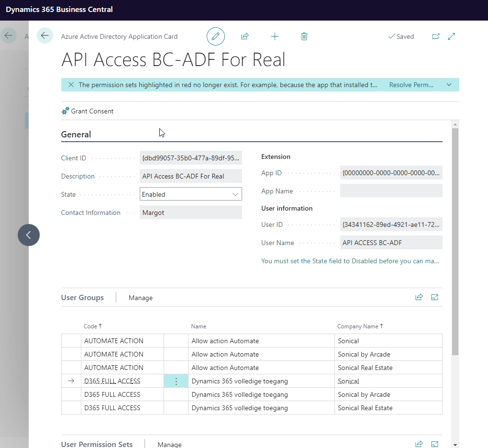Click the expand-part icon in User Groups
488x448 pixels.
coord(434,297)
